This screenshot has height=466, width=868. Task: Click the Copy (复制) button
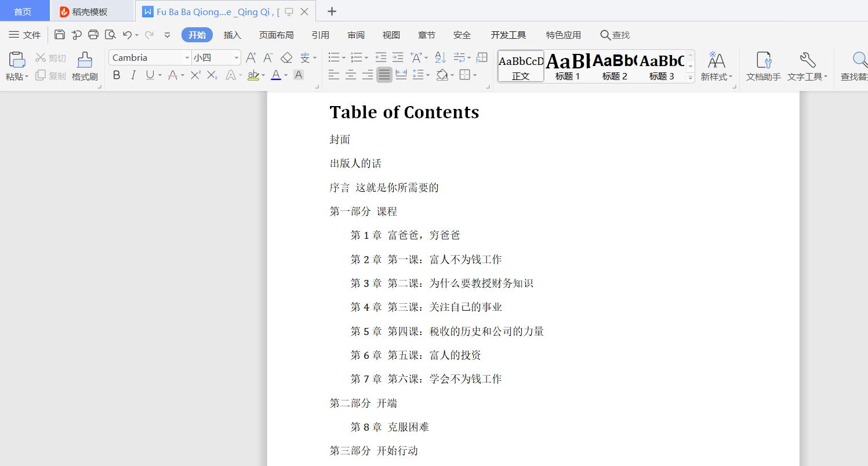tap(50, 75)
